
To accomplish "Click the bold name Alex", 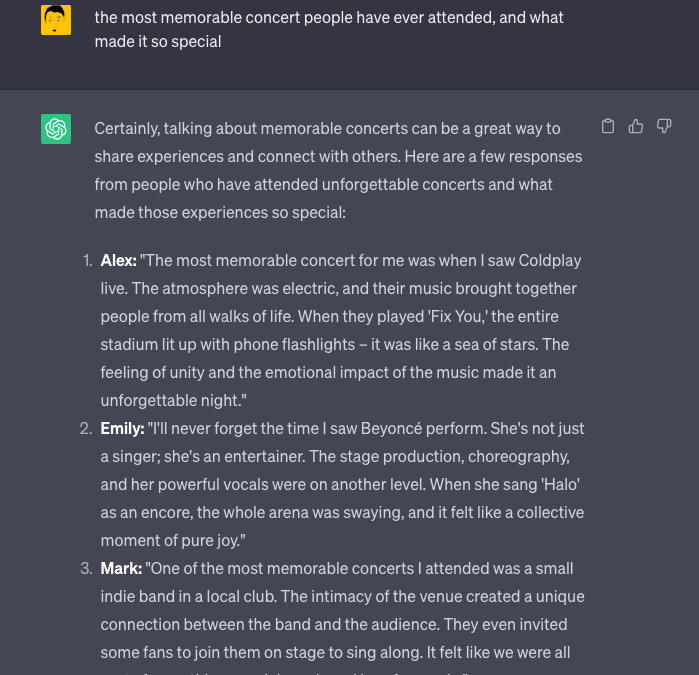I will pos(119,260).
